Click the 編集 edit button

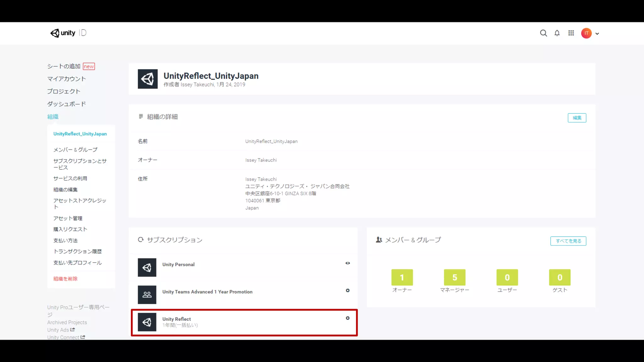pyautogui.click(x=577, y=118)
